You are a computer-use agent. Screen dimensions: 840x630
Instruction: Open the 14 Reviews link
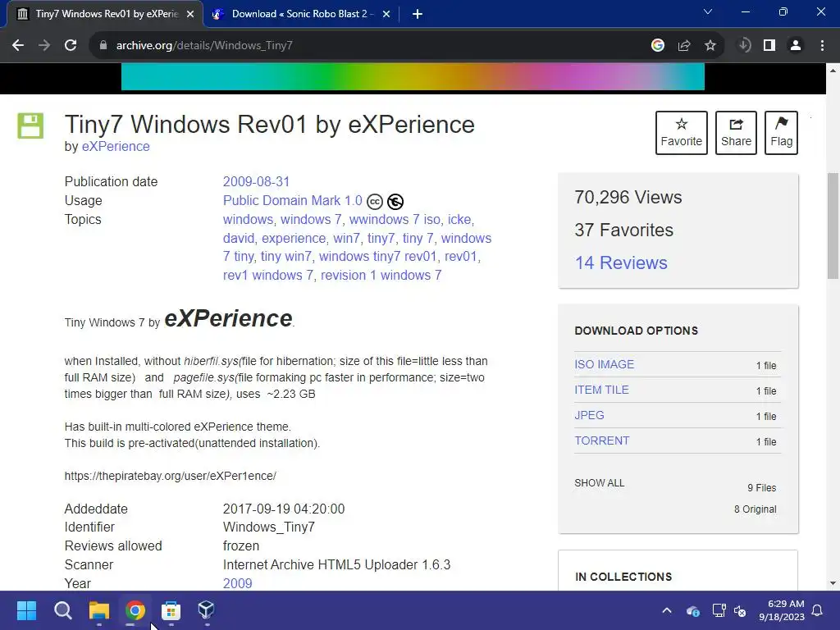click(621, 263)
